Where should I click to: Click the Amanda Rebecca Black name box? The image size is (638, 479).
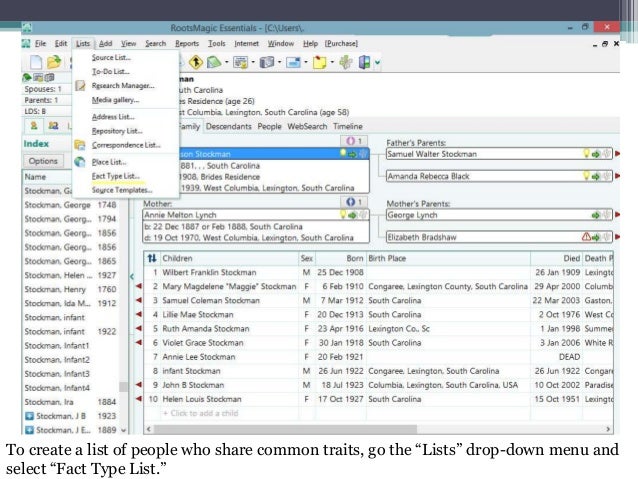pyautogui.click(x=499, y=176)
